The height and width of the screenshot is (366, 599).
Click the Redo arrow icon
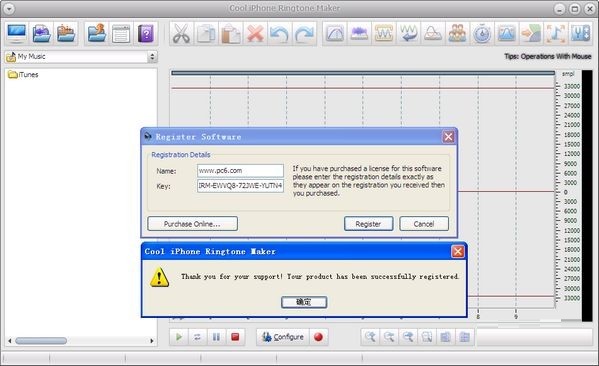point(304,34)
